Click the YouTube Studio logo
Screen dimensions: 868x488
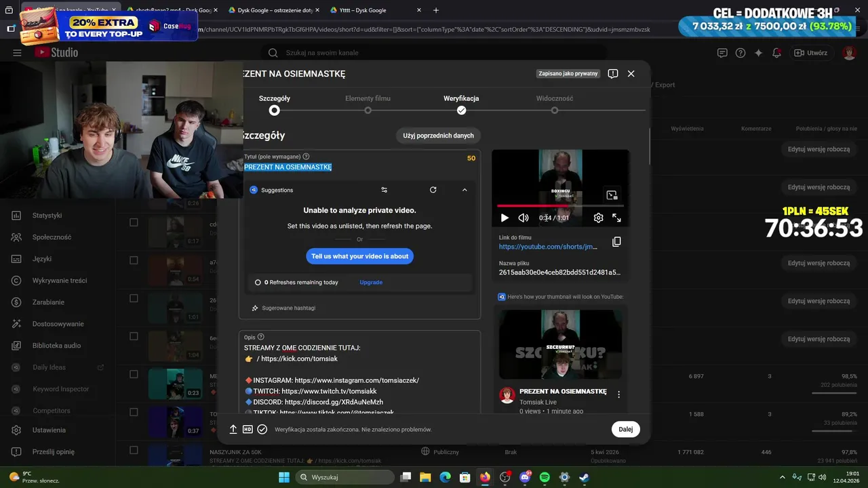coord(57,53)
